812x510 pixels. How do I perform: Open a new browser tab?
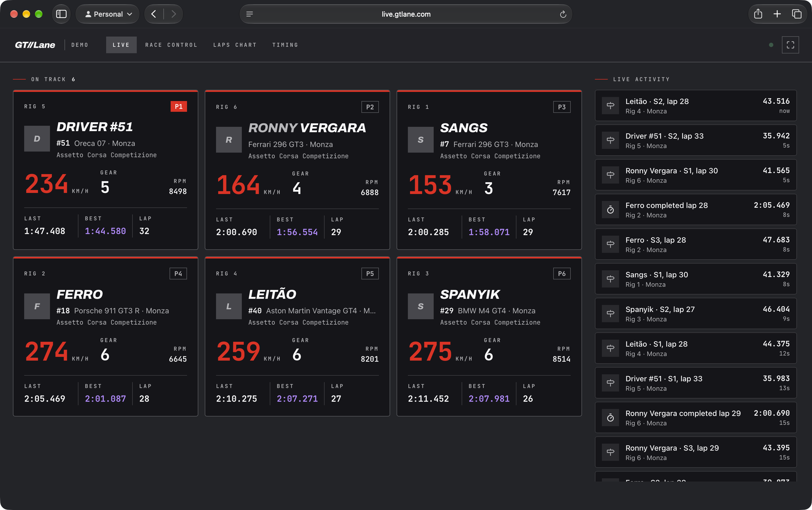point(777,14)
